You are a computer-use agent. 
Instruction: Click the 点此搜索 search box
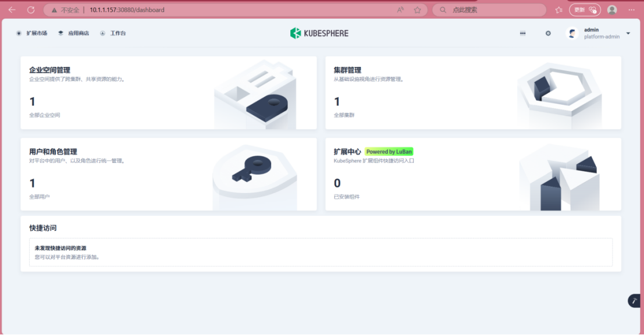point(489,10)
